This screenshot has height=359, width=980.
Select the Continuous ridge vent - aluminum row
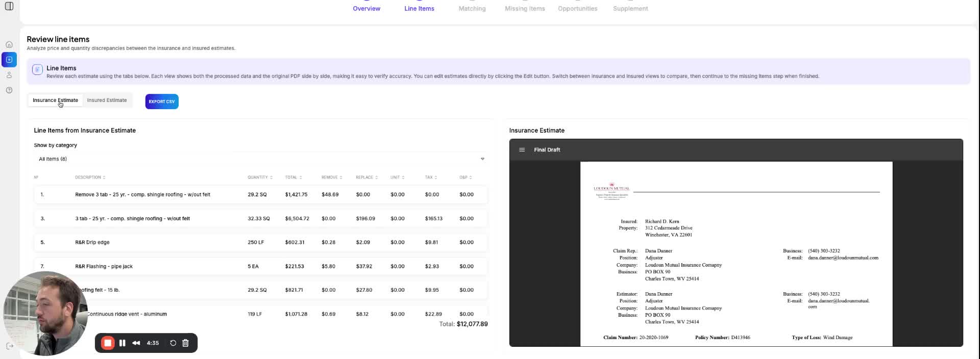(x=261, y=312)
